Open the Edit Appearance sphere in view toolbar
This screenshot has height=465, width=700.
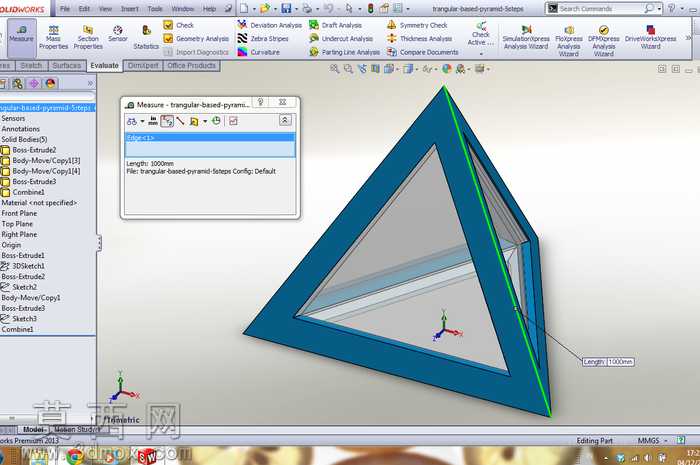pyautogui.click(x=447, y=69)
